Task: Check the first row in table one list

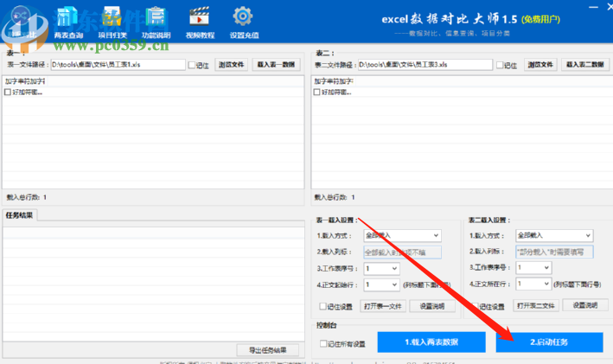Action: tap(8, 93)
